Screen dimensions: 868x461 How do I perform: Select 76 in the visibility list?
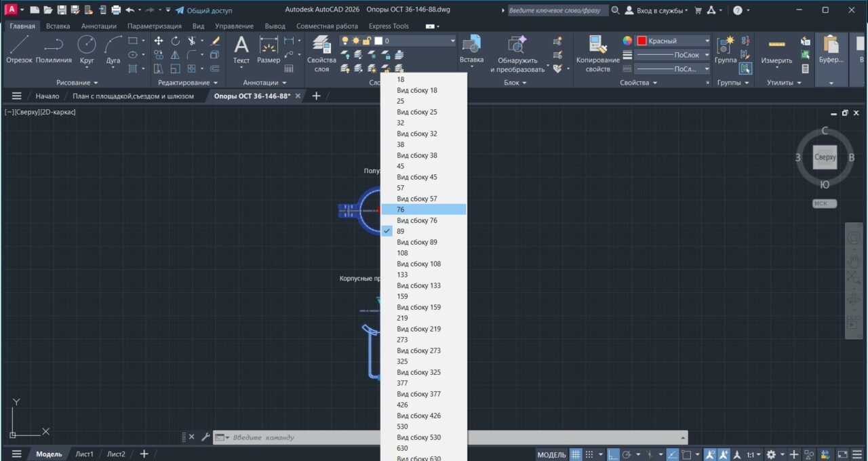coord(424,209)
